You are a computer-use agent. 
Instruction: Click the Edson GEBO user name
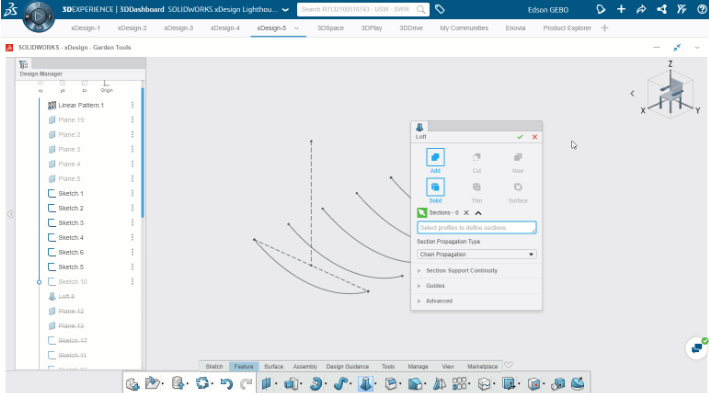pyautogui.click(x=548, y=9)
